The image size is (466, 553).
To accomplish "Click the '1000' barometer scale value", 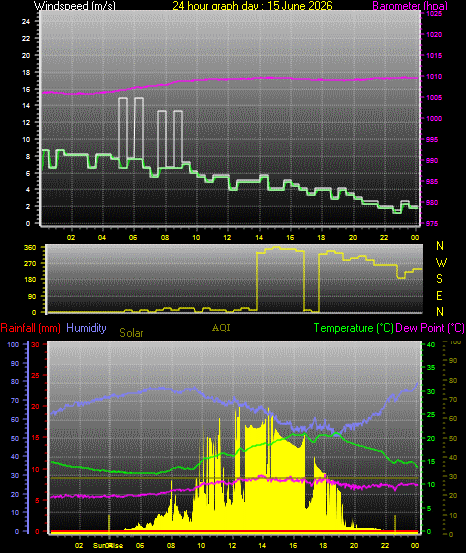I will coord(434,118).
